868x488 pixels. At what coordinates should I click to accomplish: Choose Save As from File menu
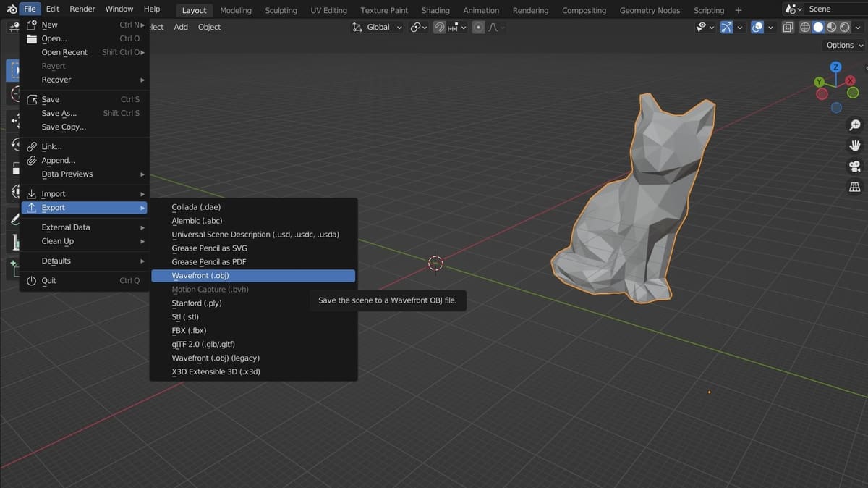[x=85, y=113]
